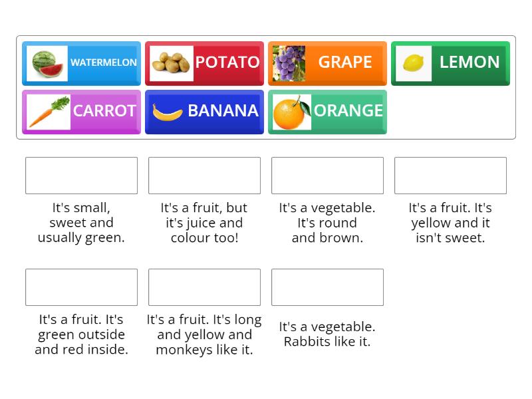Click the orange fruit icon
Viewport: 532px width, 399px height.
click(x=291, y=112)
